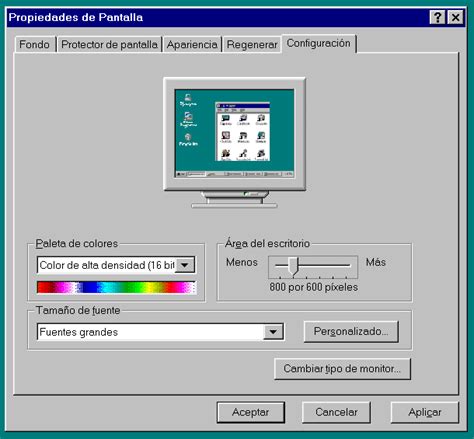This screenshot has height=439, width=474.
Task: Go to the Regenerar tab
Action: [x=252, y=44]
